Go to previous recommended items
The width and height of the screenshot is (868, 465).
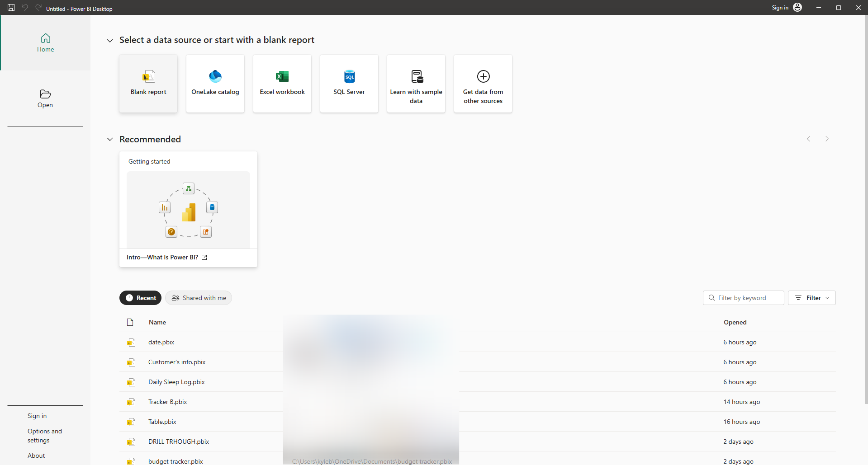coord(808,139)
